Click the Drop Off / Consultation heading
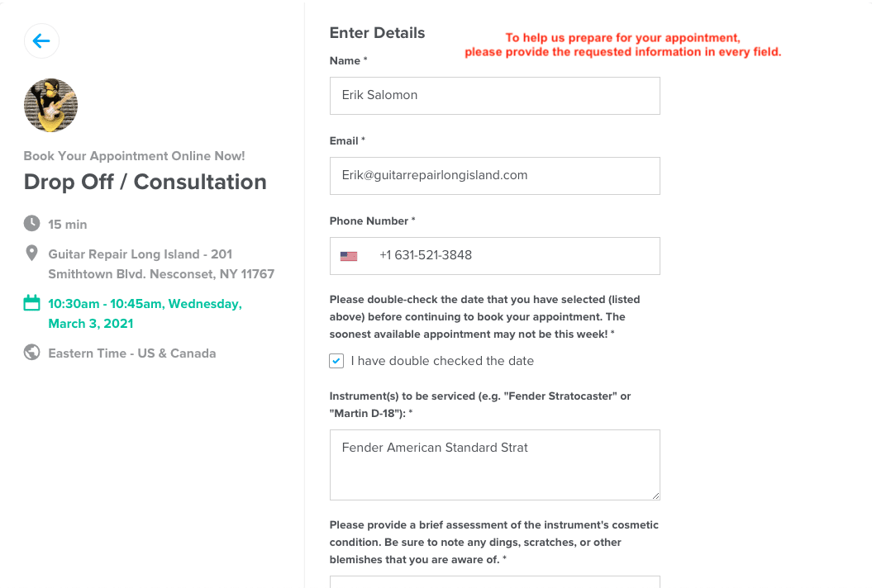The image size is (872, 588). coord(145,182)
